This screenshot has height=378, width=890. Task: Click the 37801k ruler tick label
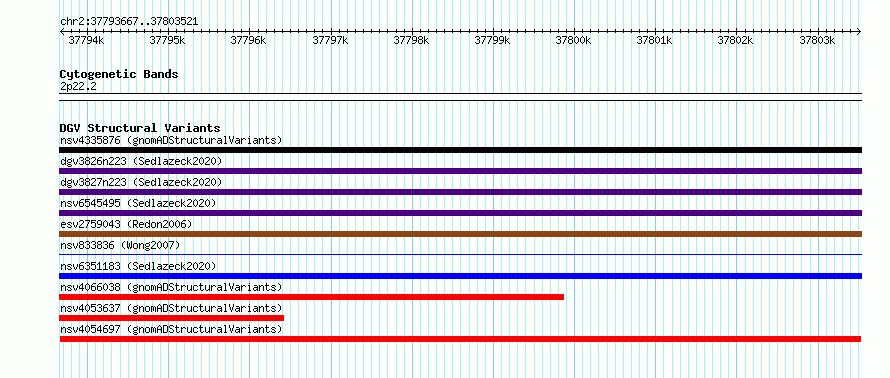click(x=655, y=40)
